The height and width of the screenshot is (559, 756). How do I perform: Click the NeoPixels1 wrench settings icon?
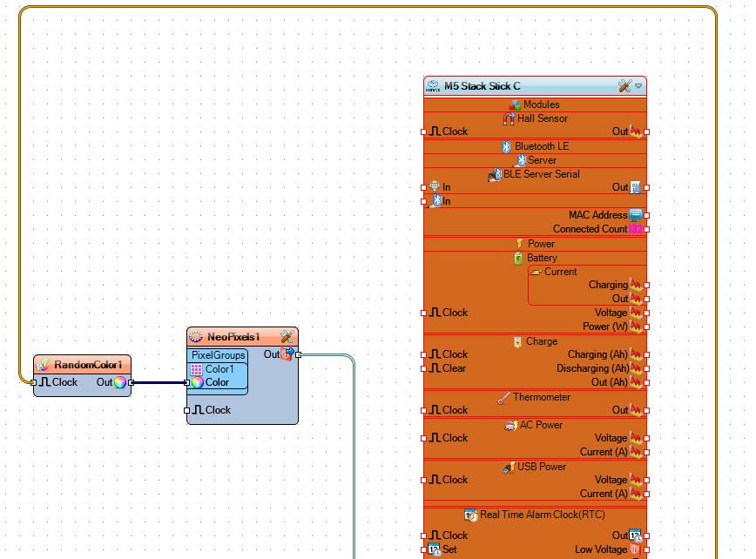click(286, 337)
